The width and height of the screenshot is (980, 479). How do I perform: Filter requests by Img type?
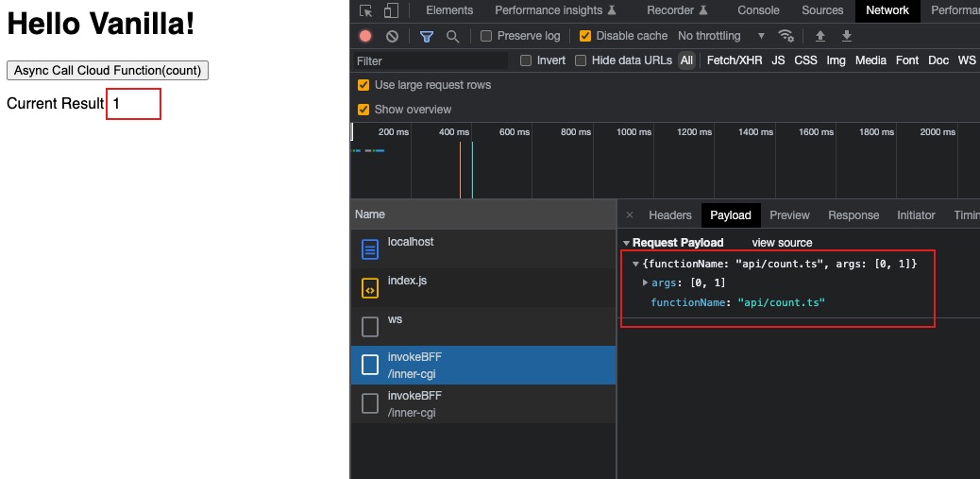point(836,60)
